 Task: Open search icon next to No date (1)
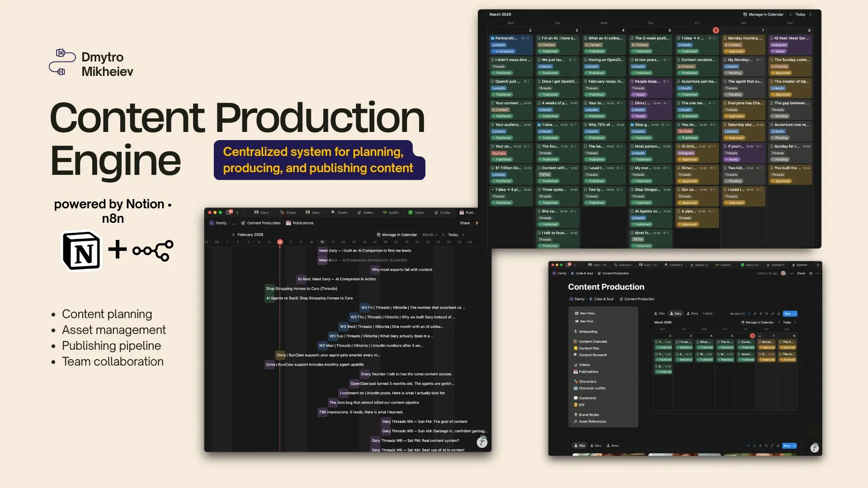coord(767,314)
